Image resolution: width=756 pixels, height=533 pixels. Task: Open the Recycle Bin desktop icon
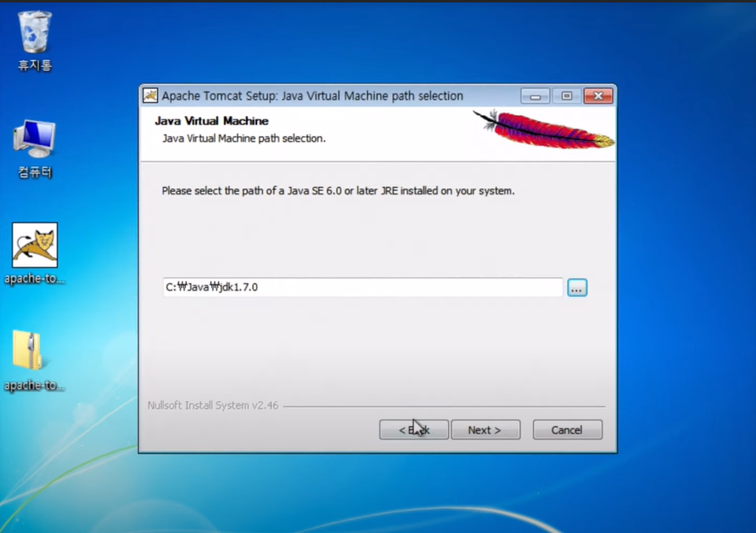click(34, 41)
